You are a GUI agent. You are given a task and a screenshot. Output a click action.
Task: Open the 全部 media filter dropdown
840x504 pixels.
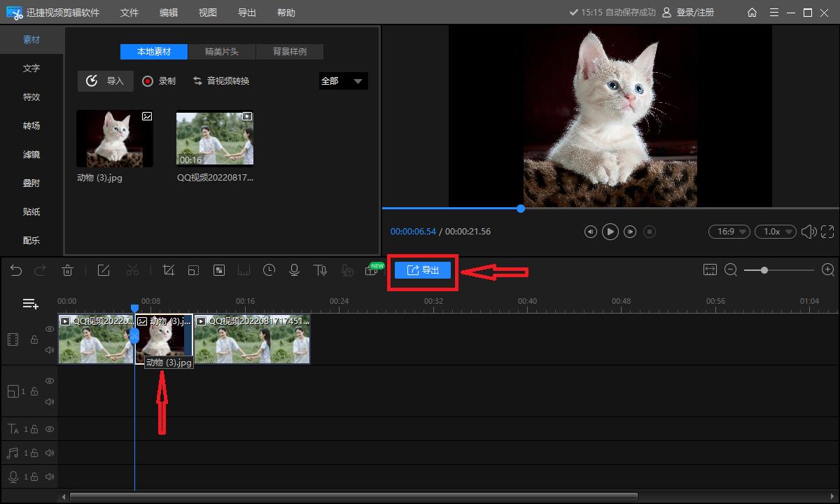click(343, 81)
